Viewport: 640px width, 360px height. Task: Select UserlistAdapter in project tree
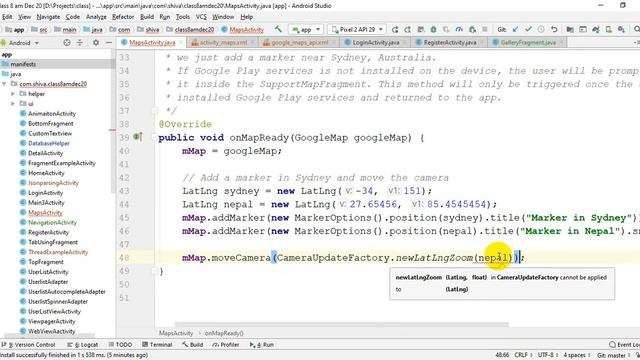coord(48,282)
